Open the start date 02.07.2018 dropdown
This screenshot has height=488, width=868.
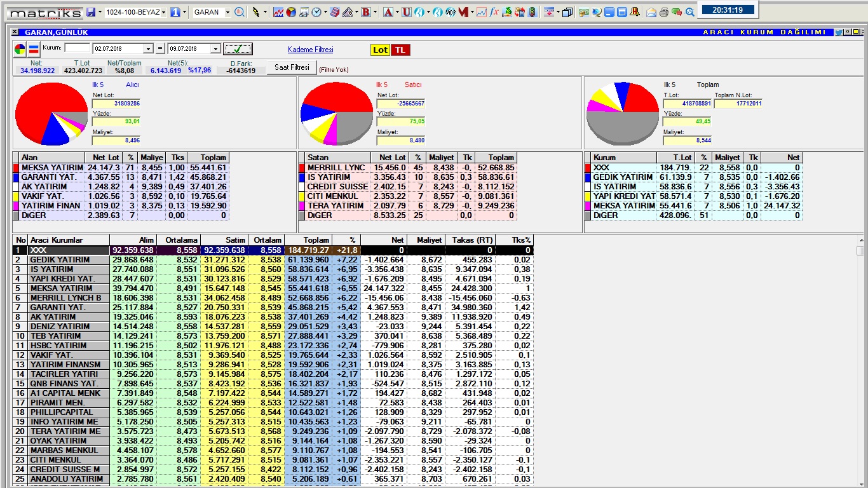149,49
